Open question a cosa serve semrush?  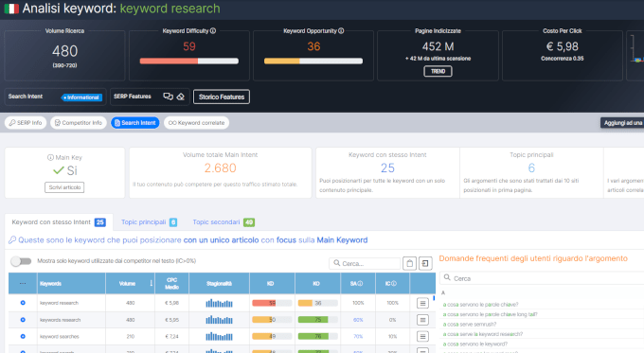click(x=470, y=325)
